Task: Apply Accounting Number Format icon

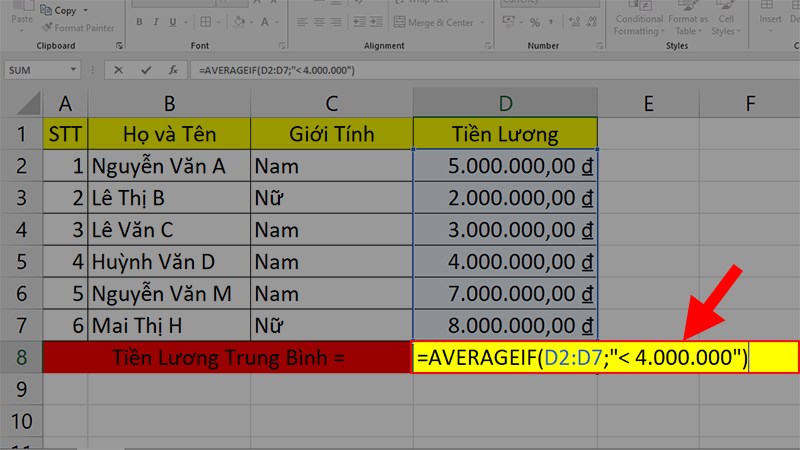Action: [x=509, y=22]
